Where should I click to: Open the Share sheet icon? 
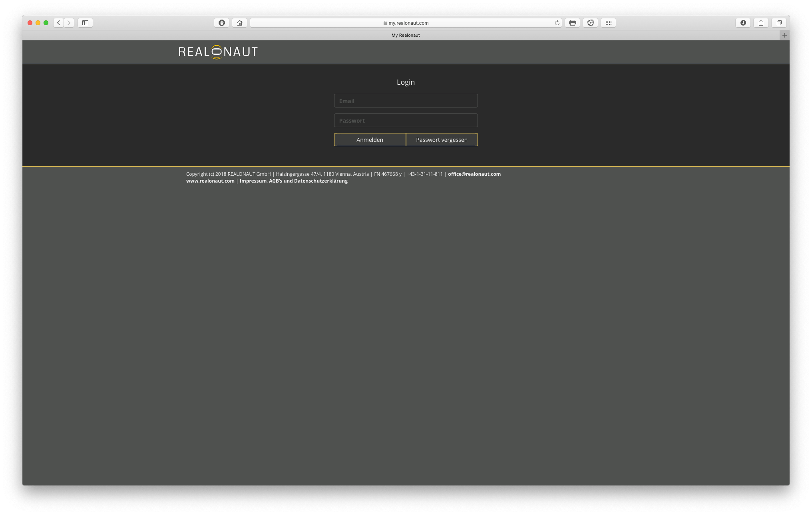[761, 23]
